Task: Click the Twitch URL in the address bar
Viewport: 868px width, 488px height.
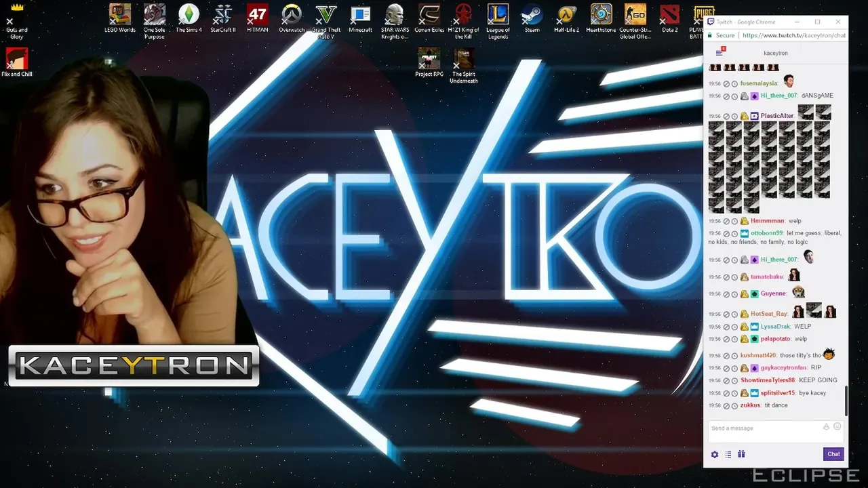Action: tap(793, 35)
